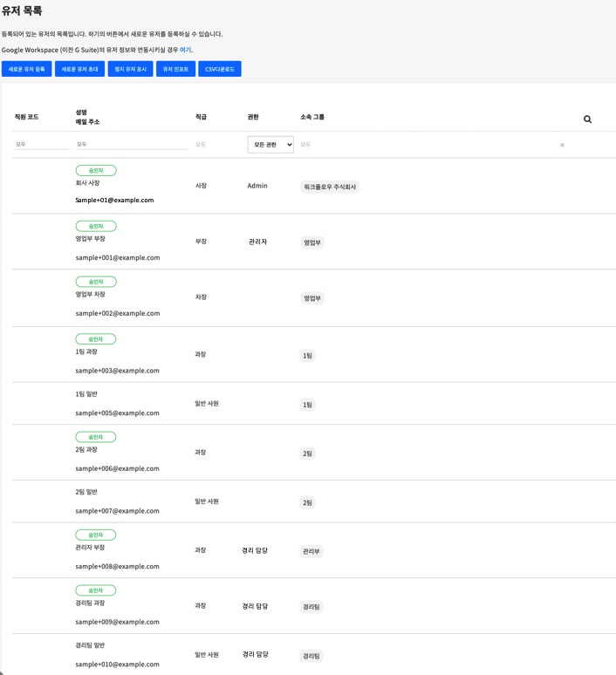This screenshot has width=616, height=675.
Task: Open user sample+005@example.com
Action: pyautogui.click(x=117, y=412)
